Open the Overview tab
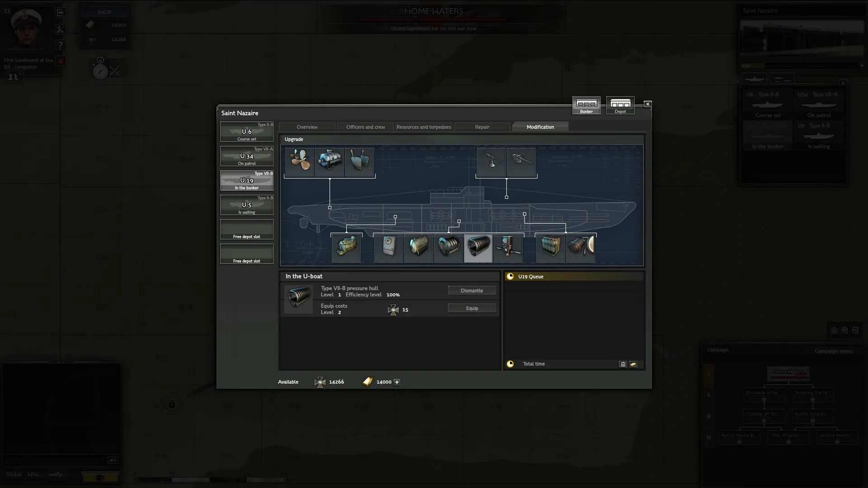Screen dimensions: 868x488 (307, 127)
